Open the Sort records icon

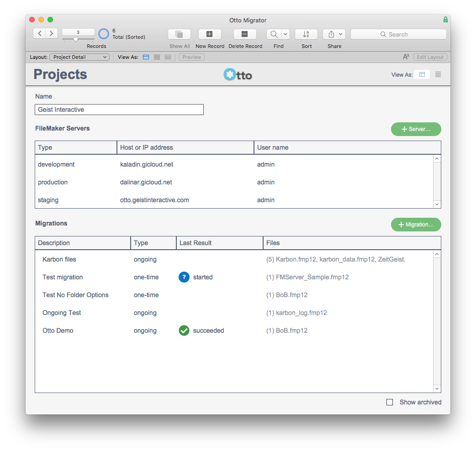(x=306, y=34)
